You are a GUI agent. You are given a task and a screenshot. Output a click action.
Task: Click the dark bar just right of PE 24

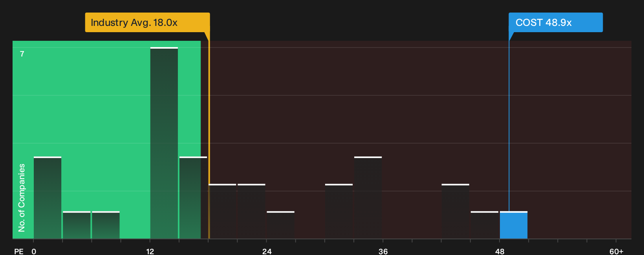pyautogui.click(x=281, y=225)
